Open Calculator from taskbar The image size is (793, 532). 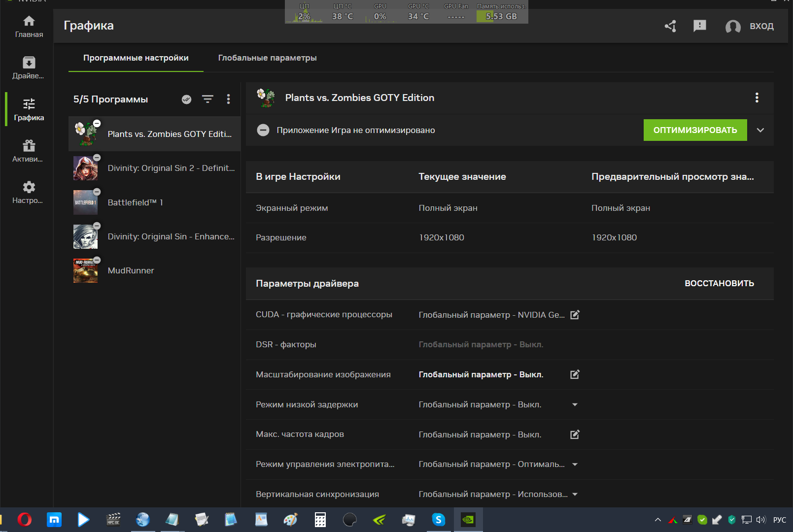click(320, 520)
